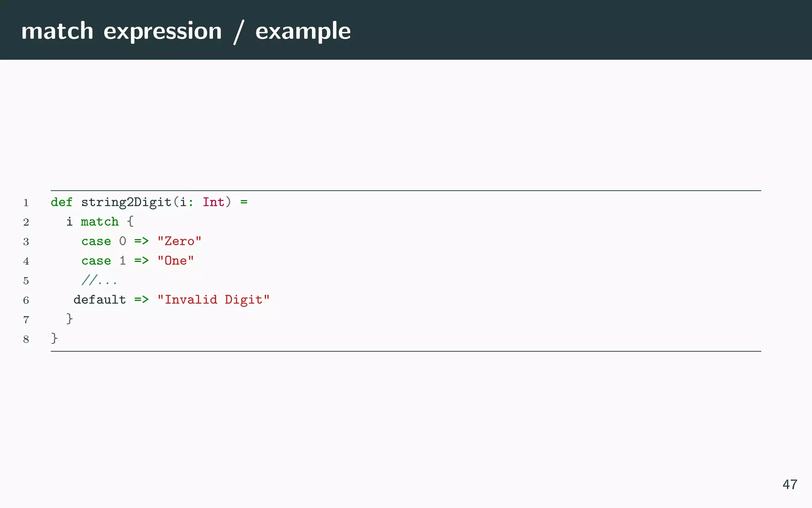The width and height of the screenshot is (812, 508).
Task: Click line number 6 in the code listing
Action: click(x=26, y=300)
